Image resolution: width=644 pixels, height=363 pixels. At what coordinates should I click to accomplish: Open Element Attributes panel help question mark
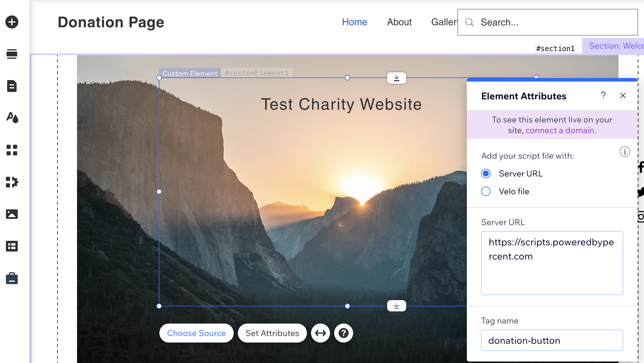(603, 95)
